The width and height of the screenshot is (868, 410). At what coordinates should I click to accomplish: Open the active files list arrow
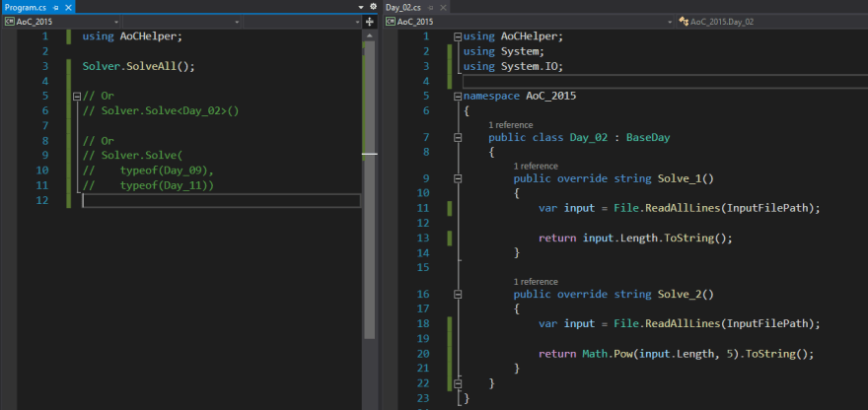[361, 7]
